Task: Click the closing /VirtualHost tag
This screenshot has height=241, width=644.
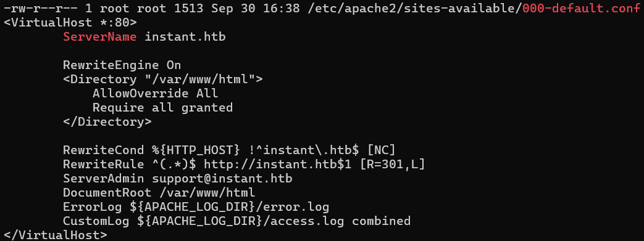Action: [56, 235]
